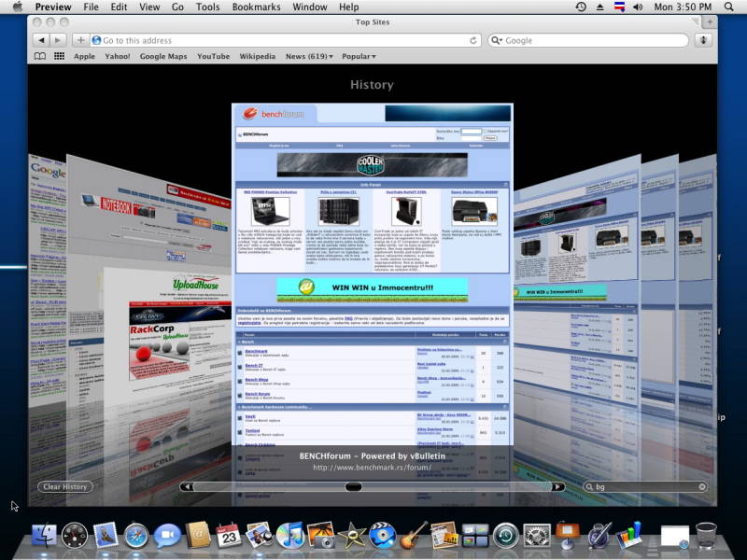Focus the history search field containing bg

[645, 486]
